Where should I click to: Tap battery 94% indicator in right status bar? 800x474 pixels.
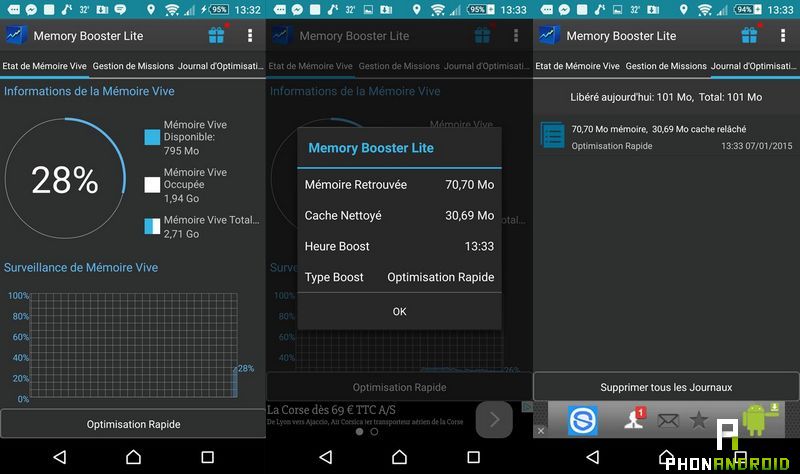point(747,9)
